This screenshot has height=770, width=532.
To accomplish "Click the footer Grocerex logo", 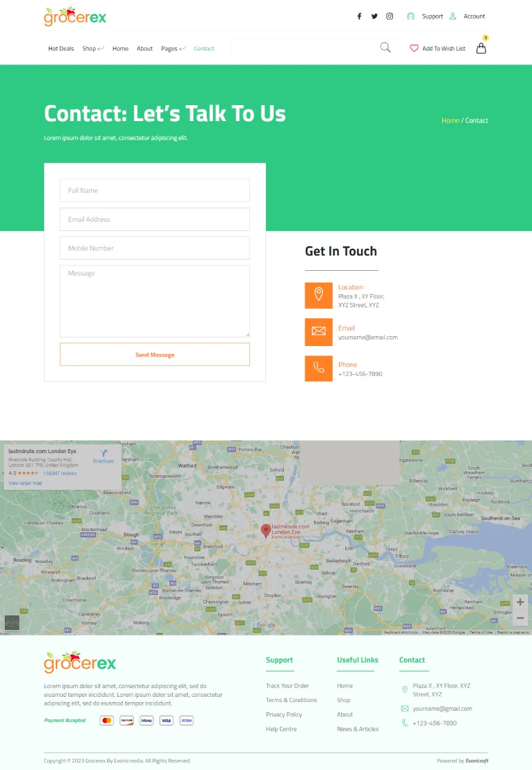I will click(80, 662).
